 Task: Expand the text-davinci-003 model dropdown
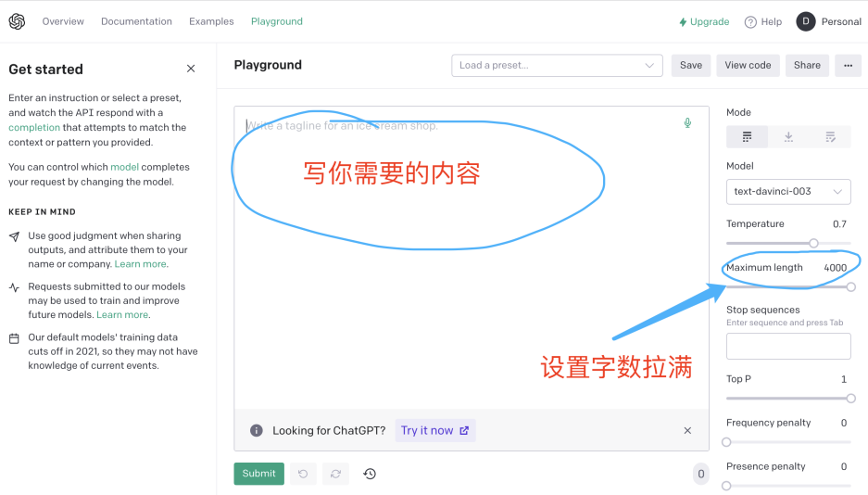[x=788, y=191]
